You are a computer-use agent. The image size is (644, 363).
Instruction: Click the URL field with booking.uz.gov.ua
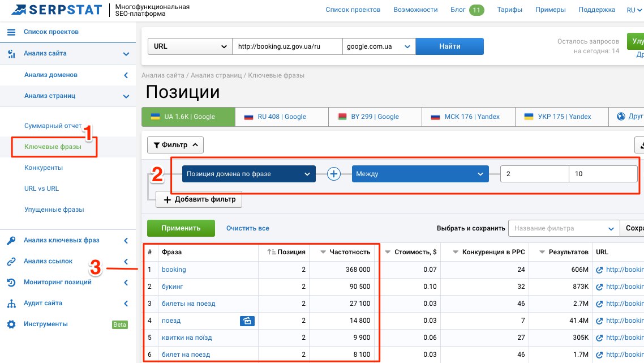coord(287,46)
